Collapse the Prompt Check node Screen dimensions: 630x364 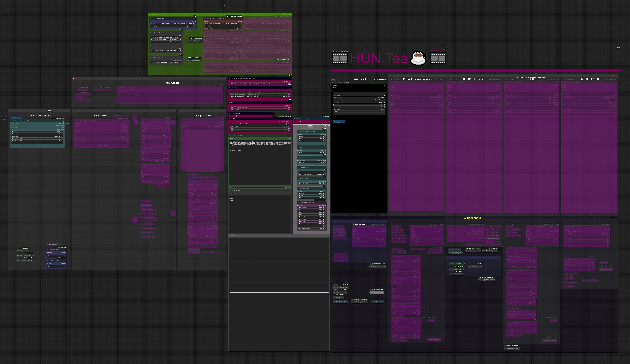coord(230,190)
